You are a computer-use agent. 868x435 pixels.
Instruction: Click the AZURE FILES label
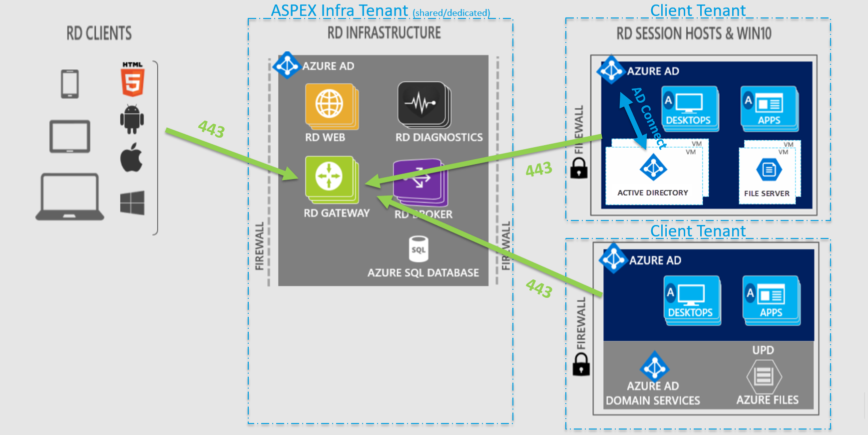pyautogui.click(x=768, y=400)
